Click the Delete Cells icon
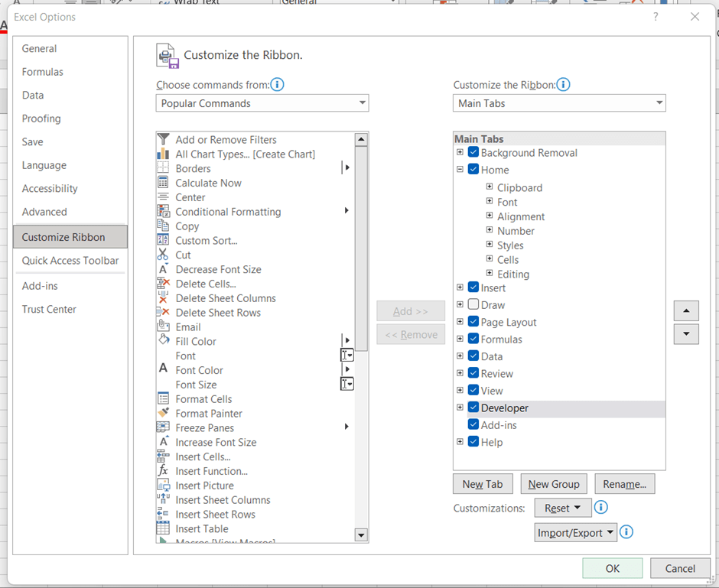 click(x=163, y=283)
